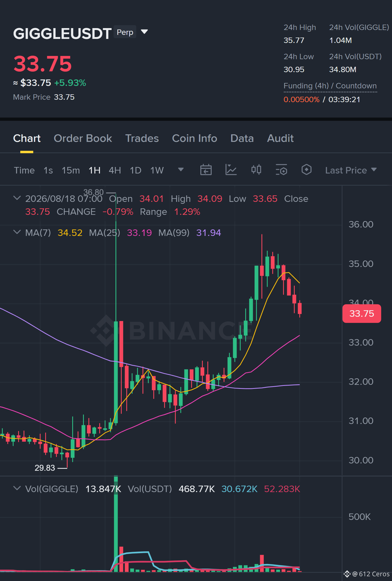392x581 pixels.
Task: Collapse the Vol(GIGGLE) indicator legend
Action: 17,488
